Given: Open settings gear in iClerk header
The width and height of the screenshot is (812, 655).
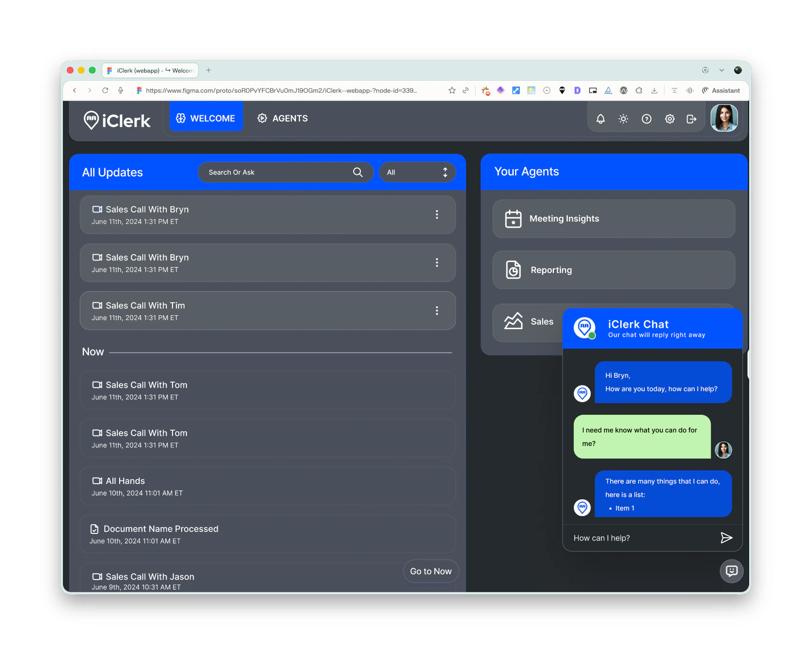Looking at the screenshot, I should (670, 119).
